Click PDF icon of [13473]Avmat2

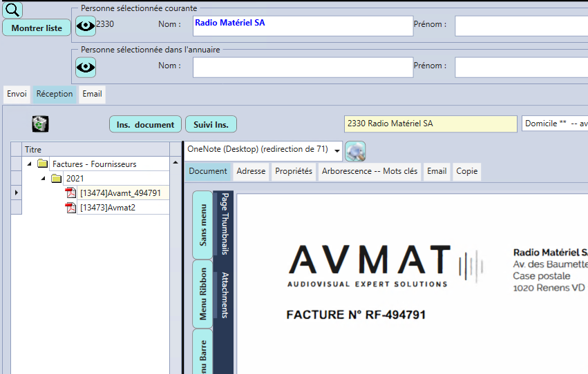pos(70,208)
